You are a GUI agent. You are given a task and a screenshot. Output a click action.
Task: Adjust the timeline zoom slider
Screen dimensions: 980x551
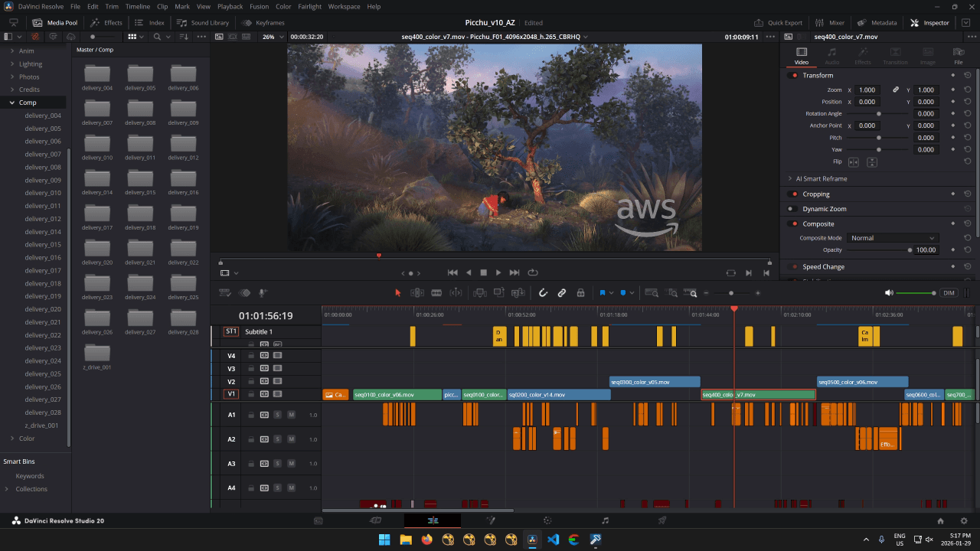tap(731, 292)
